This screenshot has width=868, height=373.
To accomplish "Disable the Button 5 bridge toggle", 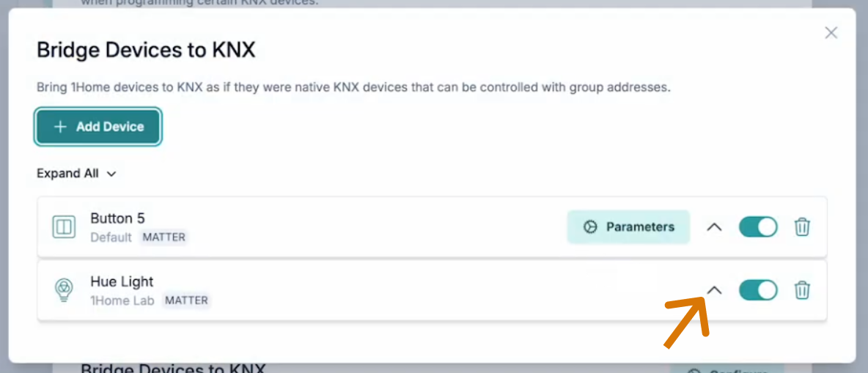I will click(757, 227).
